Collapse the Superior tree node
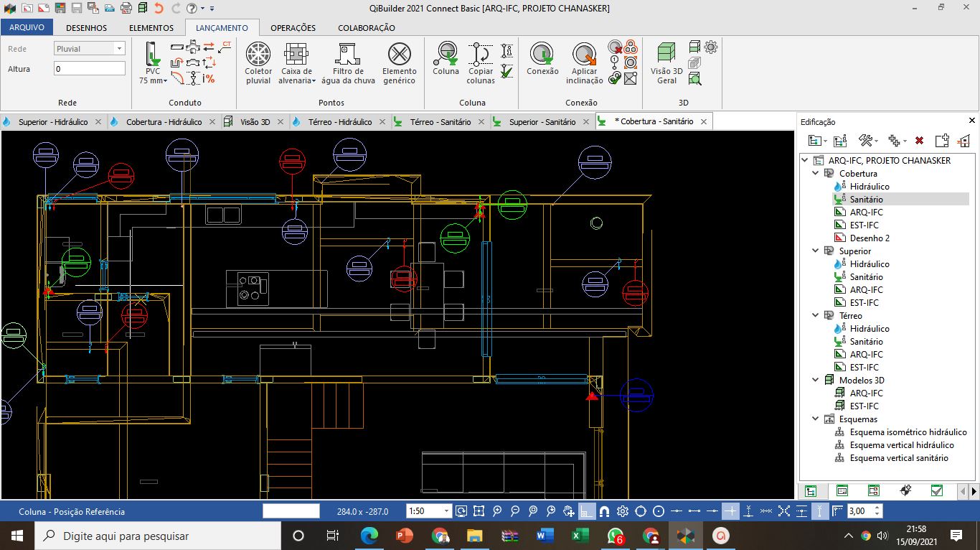 (x=816, y=251)
